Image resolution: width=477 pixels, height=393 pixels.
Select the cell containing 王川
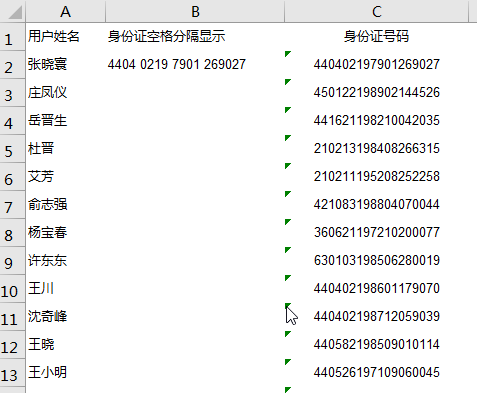66,289
